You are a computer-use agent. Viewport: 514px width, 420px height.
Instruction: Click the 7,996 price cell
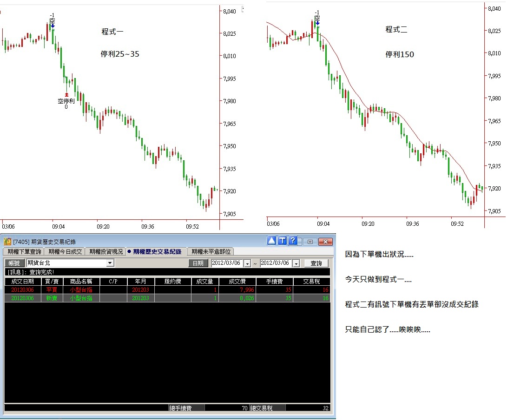(237, 289)
